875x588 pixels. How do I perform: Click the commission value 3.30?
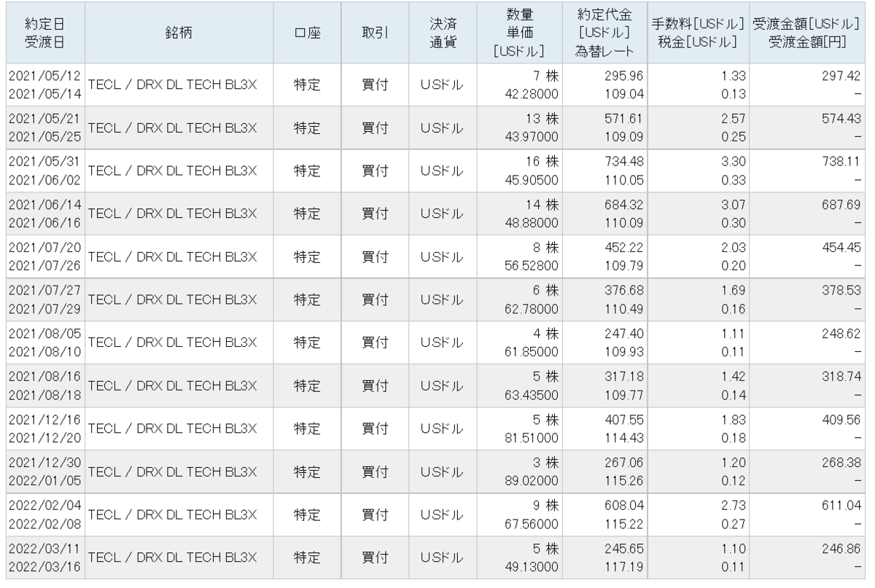tap(733, 162)
